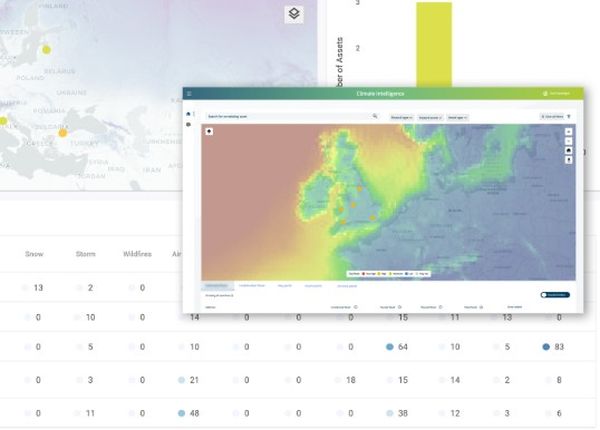Click the clear filters button beside funnel icon
The width and height of the screenshot is (600, 430).
[552, 117]
